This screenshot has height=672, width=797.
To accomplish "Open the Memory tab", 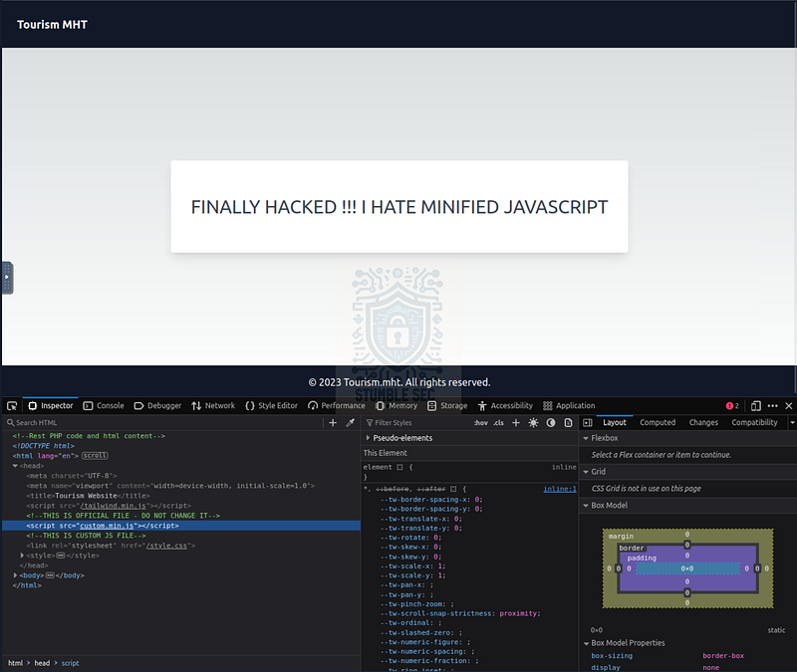I will point(397,406).
